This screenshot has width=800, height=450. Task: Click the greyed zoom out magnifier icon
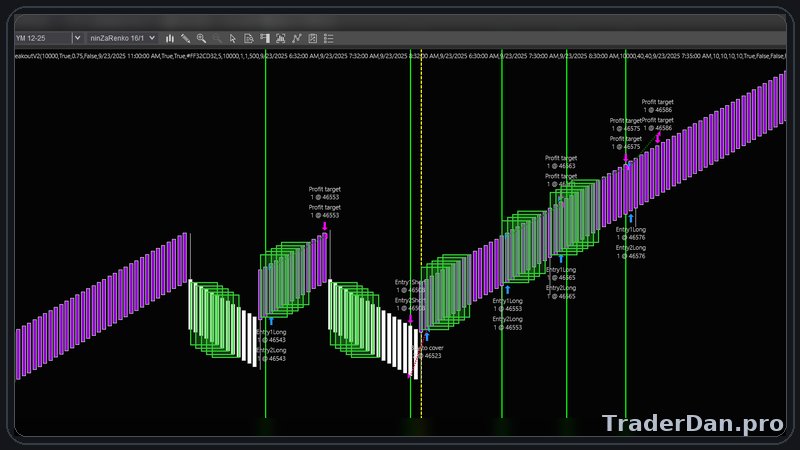217,38
